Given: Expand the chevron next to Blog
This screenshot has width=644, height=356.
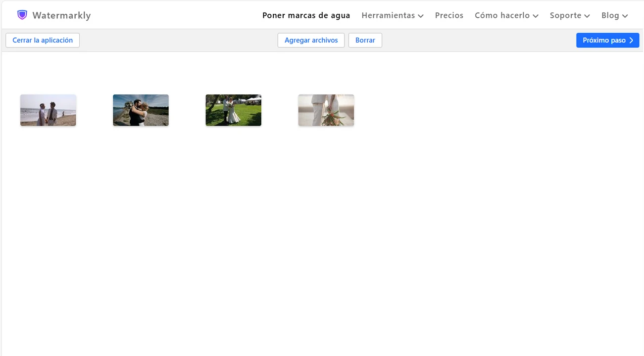Looking at the screenshot, I should tap(625, 16).
